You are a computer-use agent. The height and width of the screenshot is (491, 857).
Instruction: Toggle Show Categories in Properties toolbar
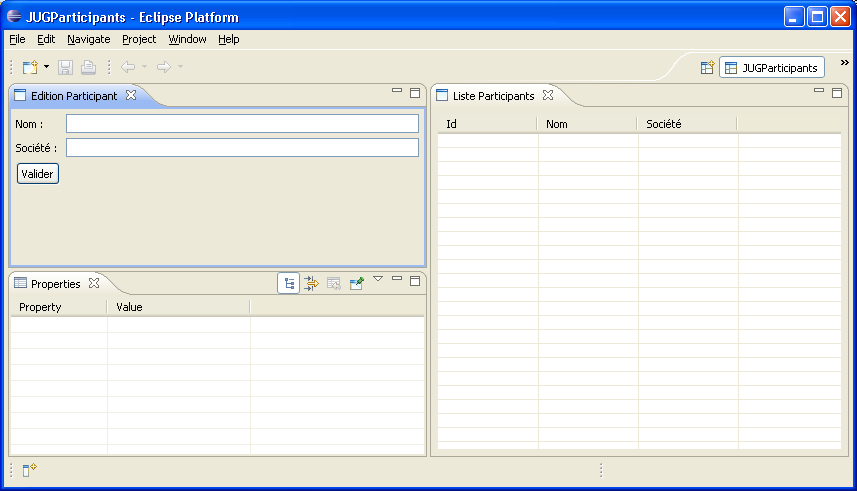(288, 284)
